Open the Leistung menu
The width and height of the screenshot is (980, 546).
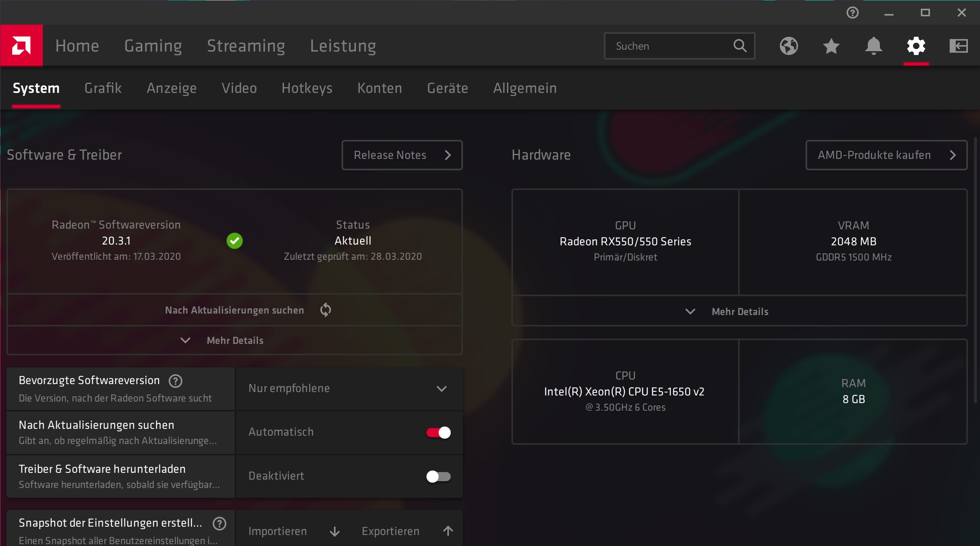coord(343,46)
